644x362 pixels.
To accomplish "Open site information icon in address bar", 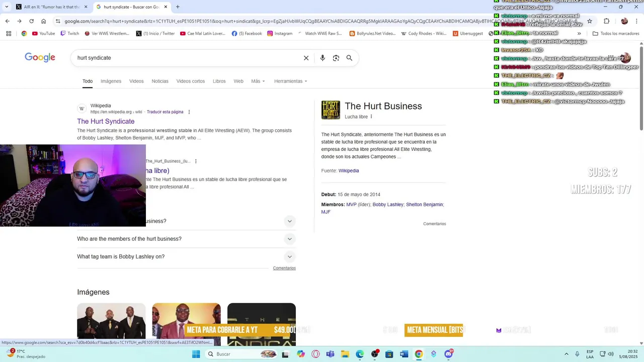I will pos(58,21).
